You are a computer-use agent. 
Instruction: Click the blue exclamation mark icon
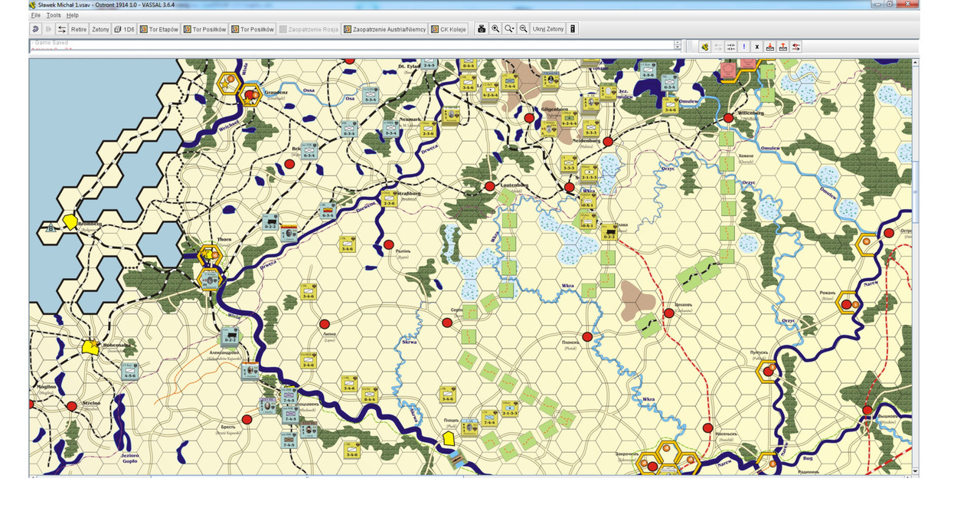[x=744, y=47]
